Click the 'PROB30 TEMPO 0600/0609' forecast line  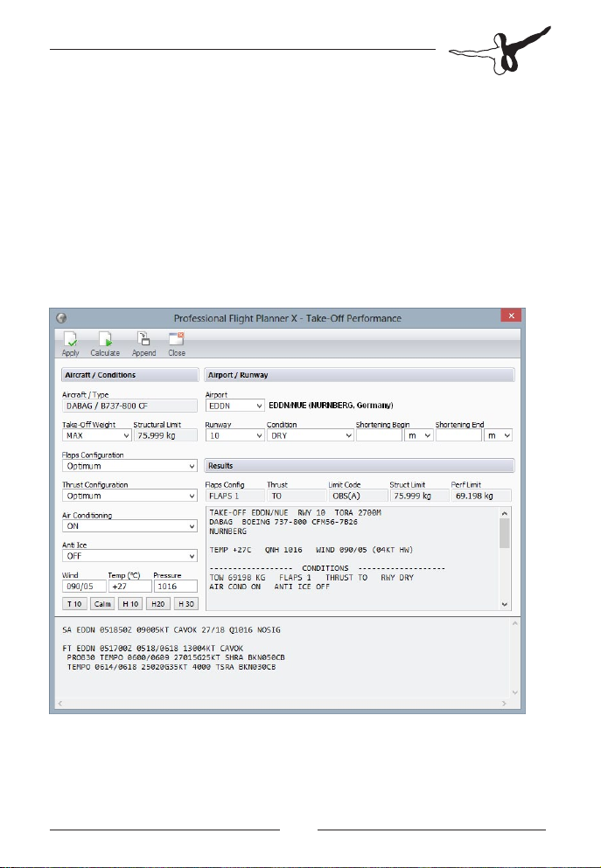pos(176,657)
